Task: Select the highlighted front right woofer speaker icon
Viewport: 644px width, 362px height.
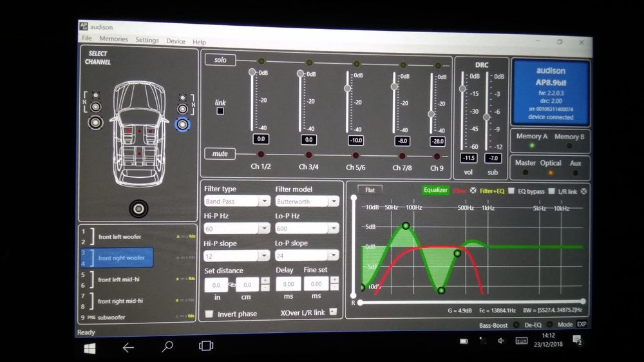Action: click(x=182, y=124)
